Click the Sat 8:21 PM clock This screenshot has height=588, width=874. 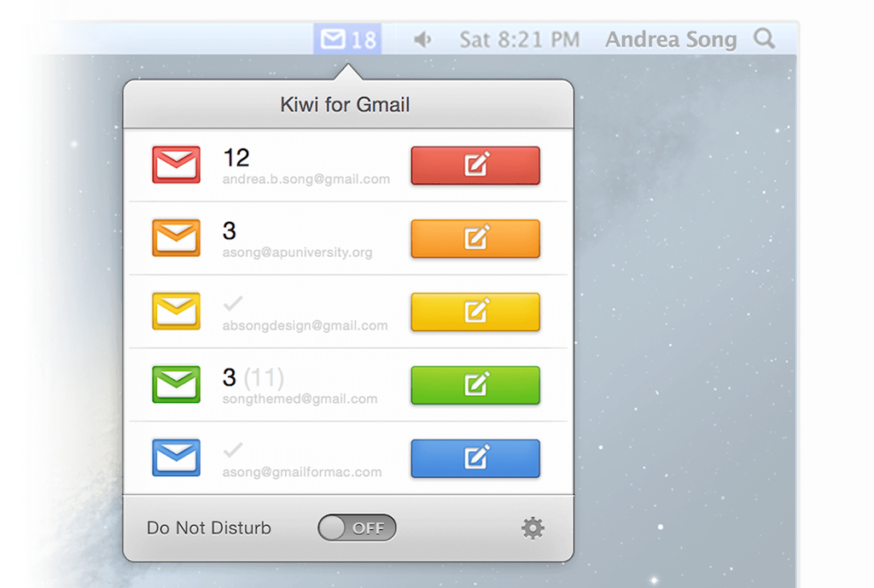click(520, 39)
